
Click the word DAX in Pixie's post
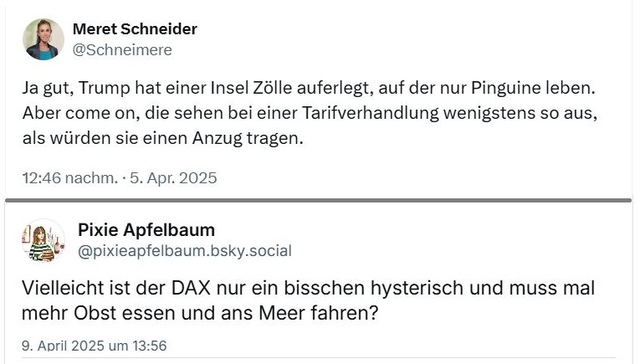[191, 288]
